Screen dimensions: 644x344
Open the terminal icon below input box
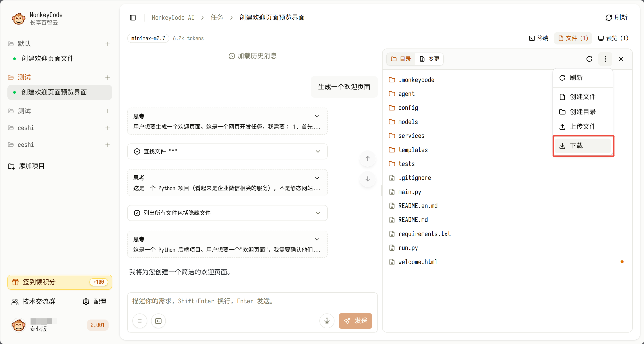158,321
